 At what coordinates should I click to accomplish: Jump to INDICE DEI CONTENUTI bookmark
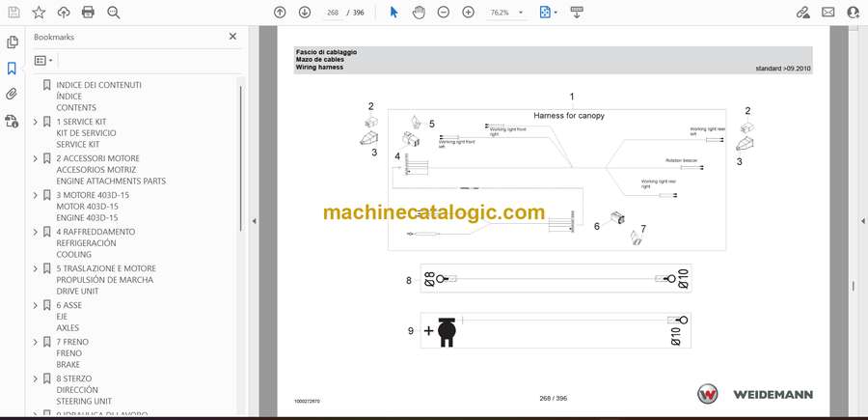(x=98, y=85)
